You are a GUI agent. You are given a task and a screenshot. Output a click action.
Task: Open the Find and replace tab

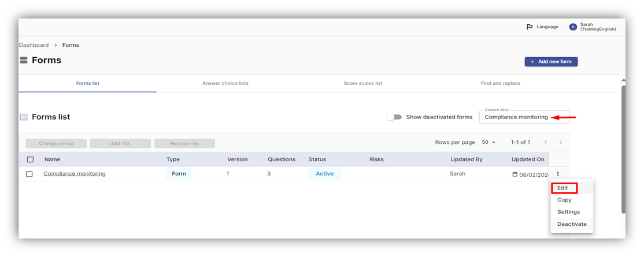500,83
